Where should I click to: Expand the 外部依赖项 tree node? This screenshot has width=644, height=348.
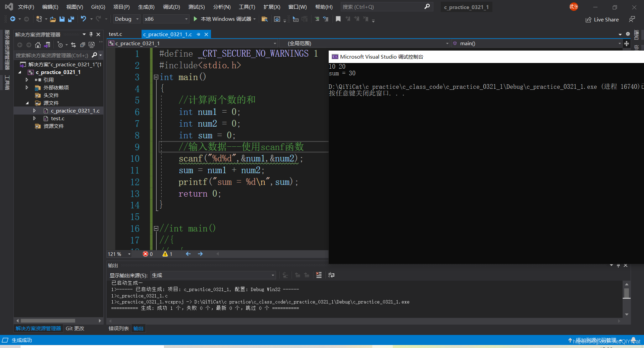point(27,87)
